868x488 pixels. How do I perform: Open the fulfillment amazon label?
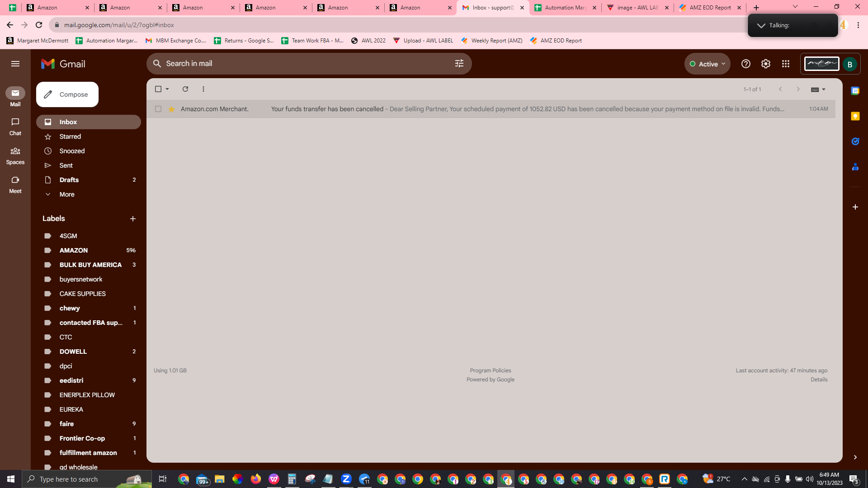(89, 453)
